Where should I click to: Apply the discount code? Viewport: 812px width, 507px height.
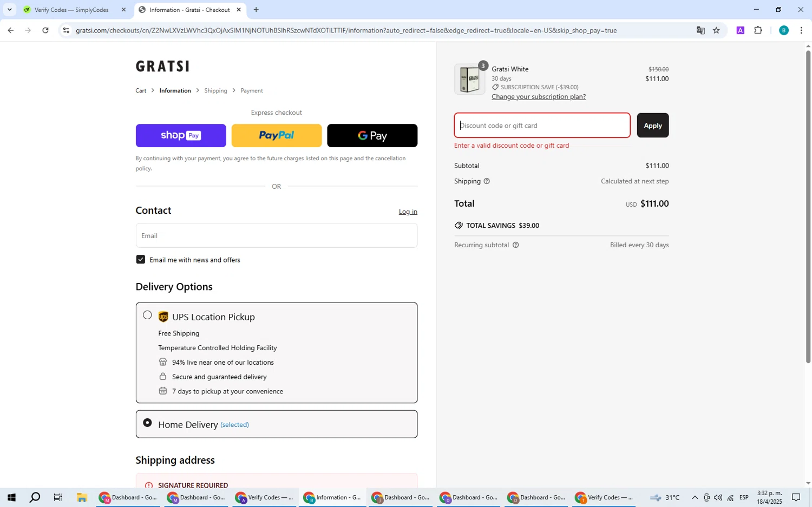pyautogui.click(x=653, y=126)
